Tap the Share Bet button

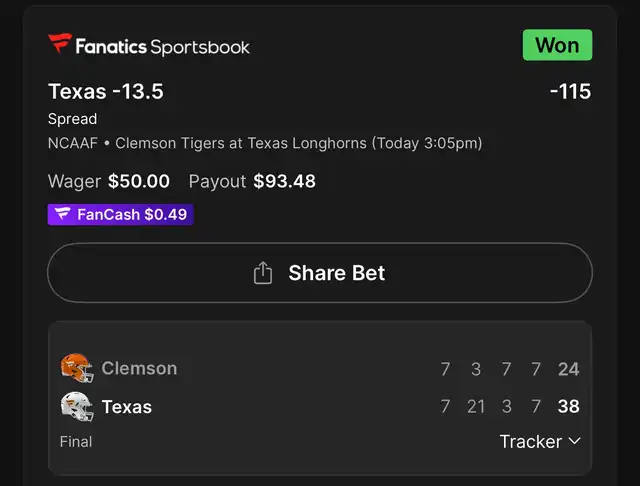(320, 273)
